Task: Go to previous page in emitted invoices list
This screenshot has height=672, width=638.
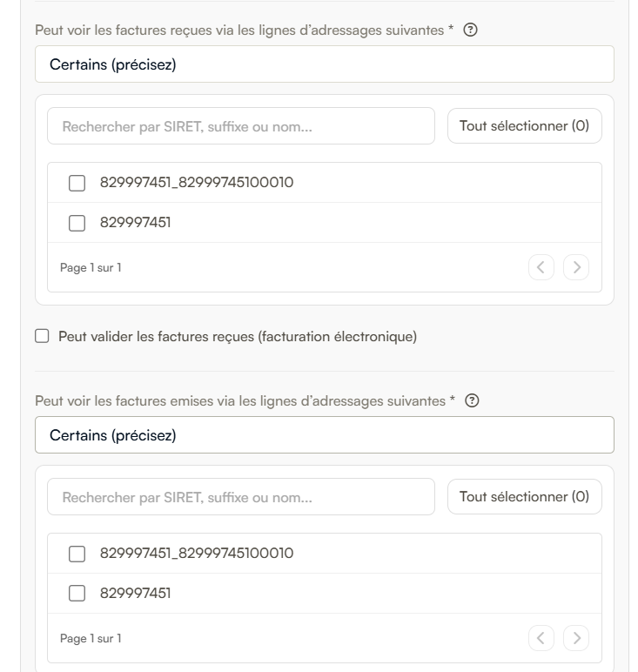Action: point(541,638)
